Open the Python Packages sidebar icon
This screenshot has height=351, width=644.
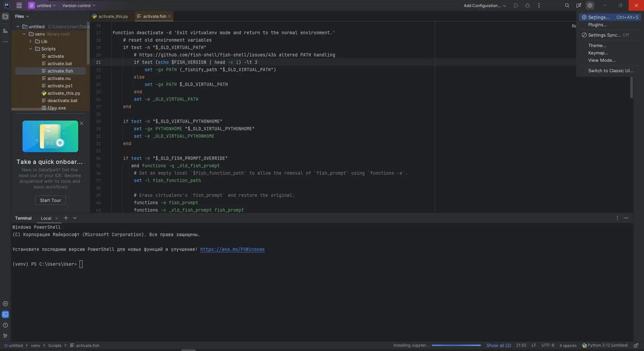pyautogui.click(x=5, y=304)
